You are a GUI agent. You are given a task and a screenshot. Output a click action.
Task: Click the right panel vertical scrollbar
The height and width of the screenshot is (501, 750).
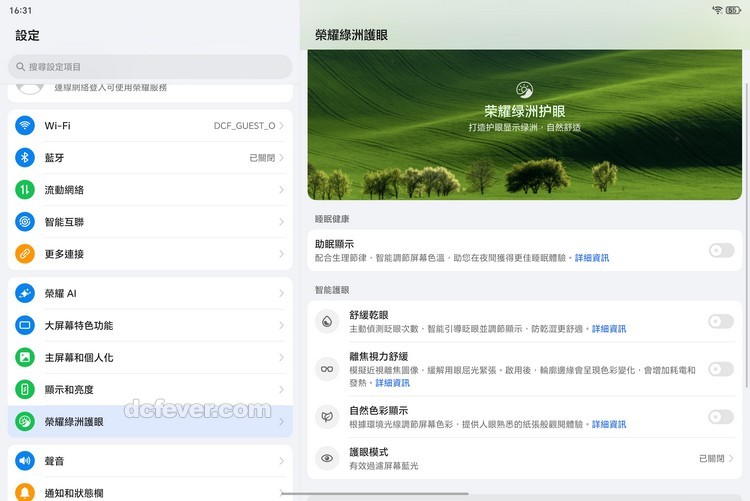(747, 234)
